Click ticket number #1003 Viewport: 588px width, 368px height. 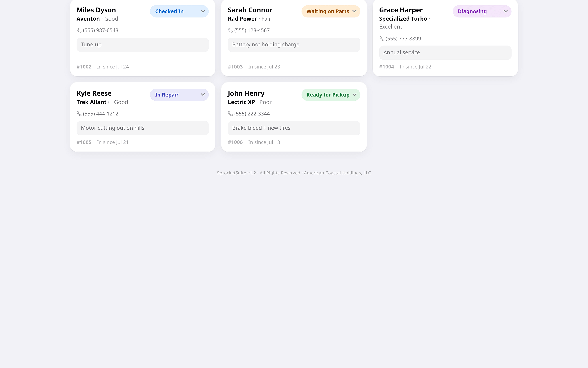tap(235, 67)
